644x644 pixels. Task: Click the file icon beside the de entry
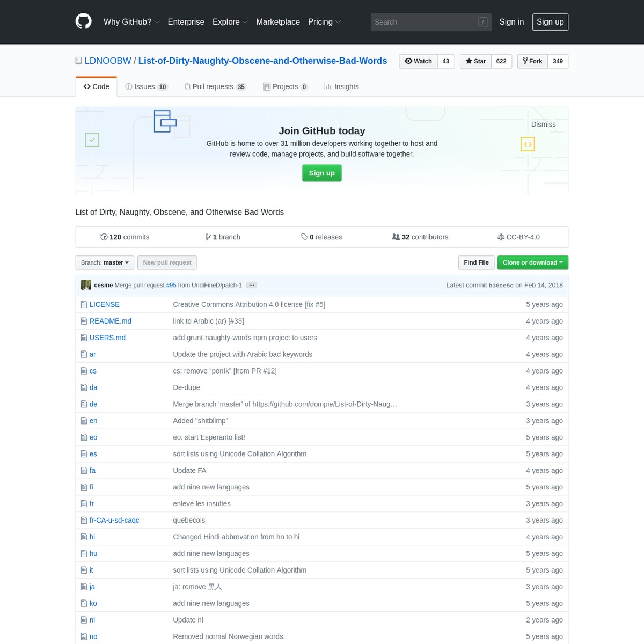[x=84, y=404]
